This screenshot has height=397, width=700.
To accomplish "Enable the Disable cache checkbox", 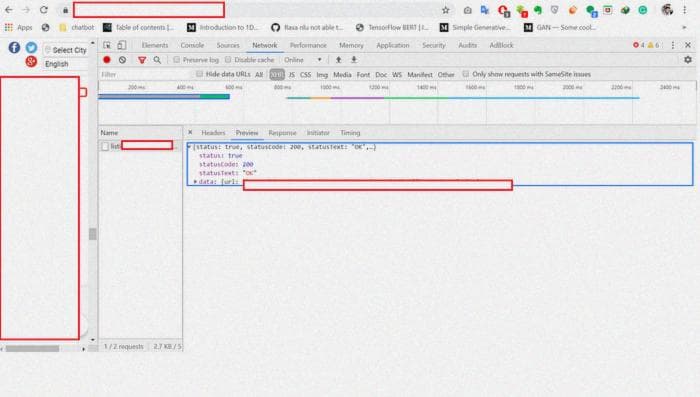I will pyautogui.click(x=228, y=60).
